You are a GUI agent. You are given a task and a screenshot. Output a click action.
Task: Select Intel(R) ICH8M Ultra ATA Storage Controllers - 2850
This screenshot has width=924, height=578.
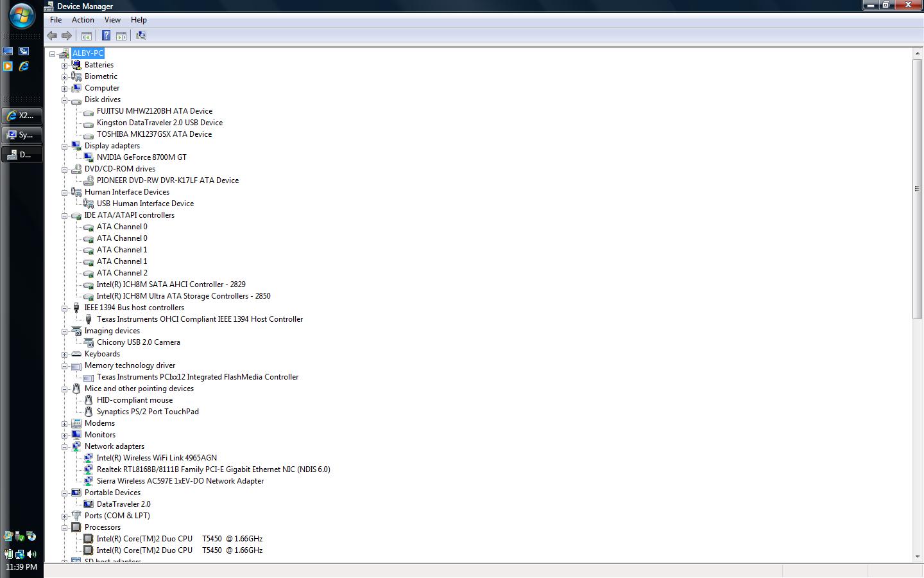(184, 296)
